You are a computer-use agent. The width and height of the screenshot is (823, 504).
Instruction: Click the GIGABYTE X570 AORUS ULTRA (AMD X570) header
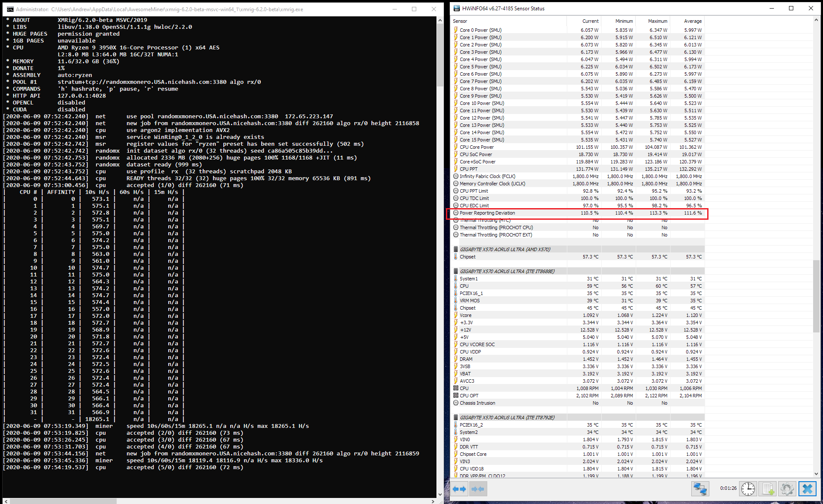click(505, 249)
